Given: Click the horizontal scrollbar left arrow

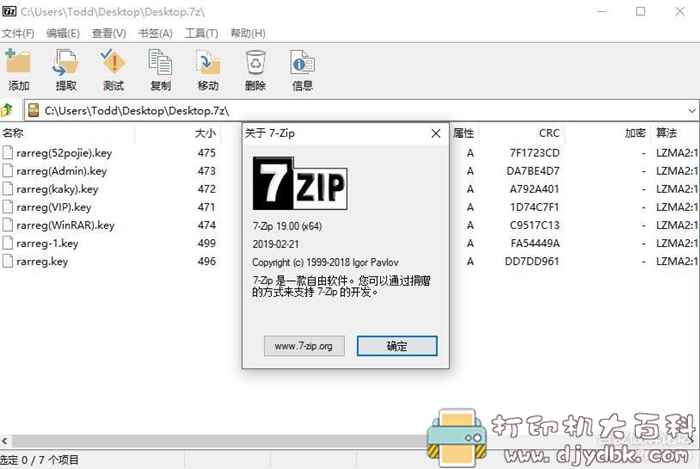Looking at the screenshot, I should [x=4, y=441].
